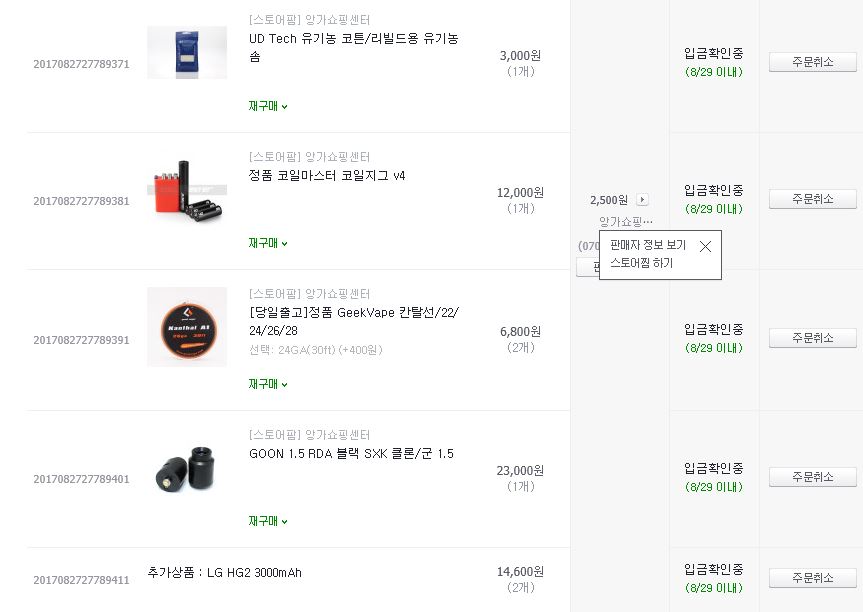Expand 재구매 for 코일마스터 코일지그 v4

[268, 243]
